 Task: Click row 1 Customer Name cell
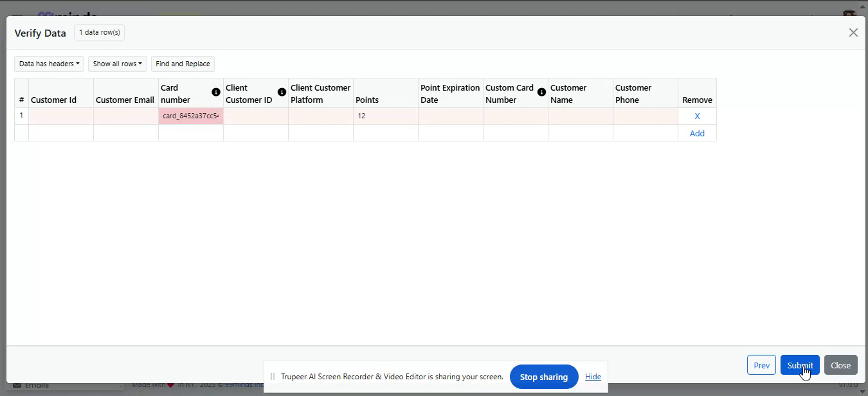[581, 116]
